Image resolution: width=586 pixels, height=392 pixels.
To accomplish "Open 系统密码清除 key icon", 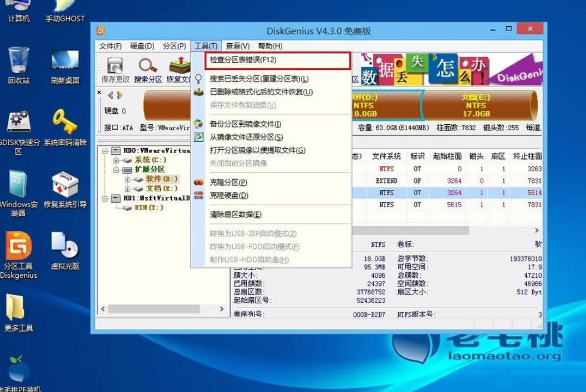I will tap(65, 127).
